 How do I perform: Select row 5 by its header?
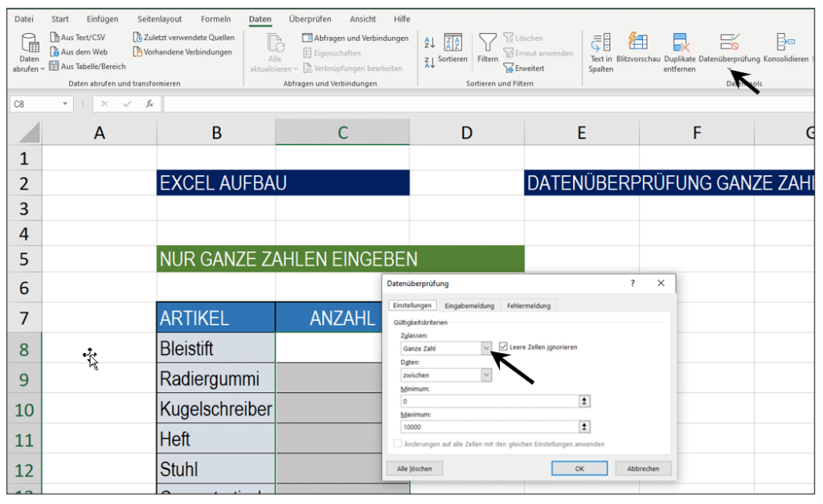[24, 259]
